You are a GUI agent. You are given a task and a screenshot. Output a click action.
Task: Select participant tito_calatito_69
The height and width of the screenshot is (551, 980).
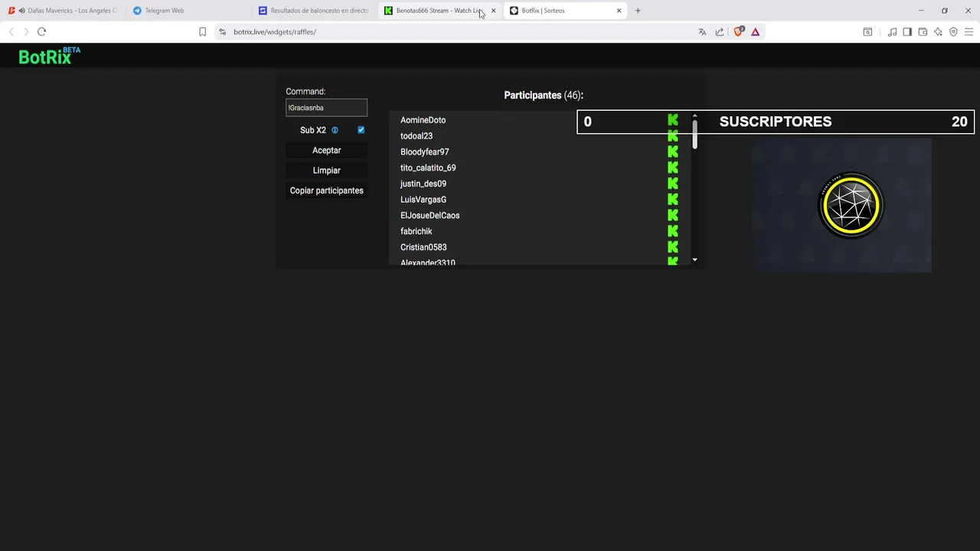pyautogui.click(x=428, y=168)
